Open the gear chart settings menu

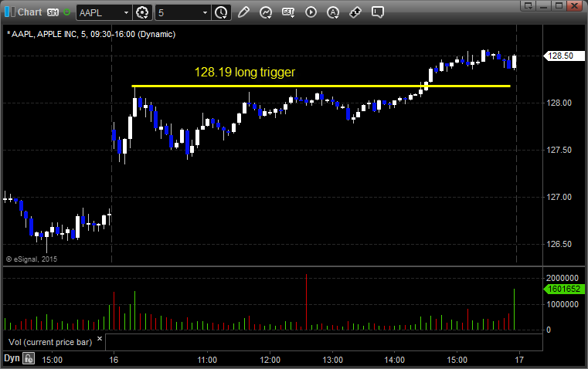(142, 12)
